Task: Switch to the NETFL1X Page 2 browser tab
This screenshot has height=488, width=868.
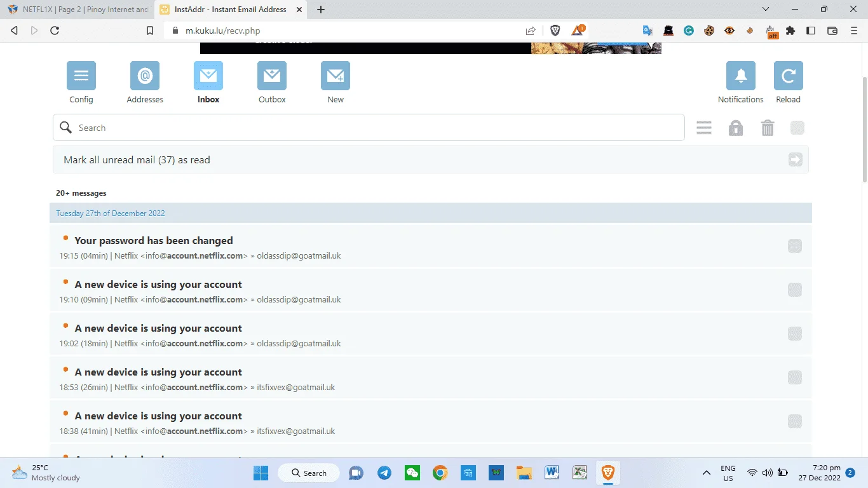Action: pos(78,10)
